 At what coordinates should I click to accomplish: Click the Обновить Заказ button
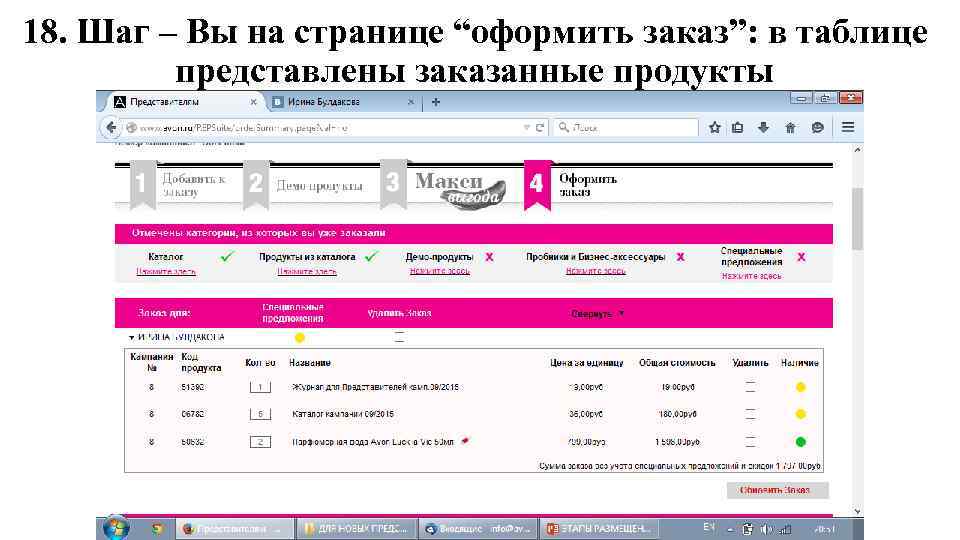tap(778, 490)
